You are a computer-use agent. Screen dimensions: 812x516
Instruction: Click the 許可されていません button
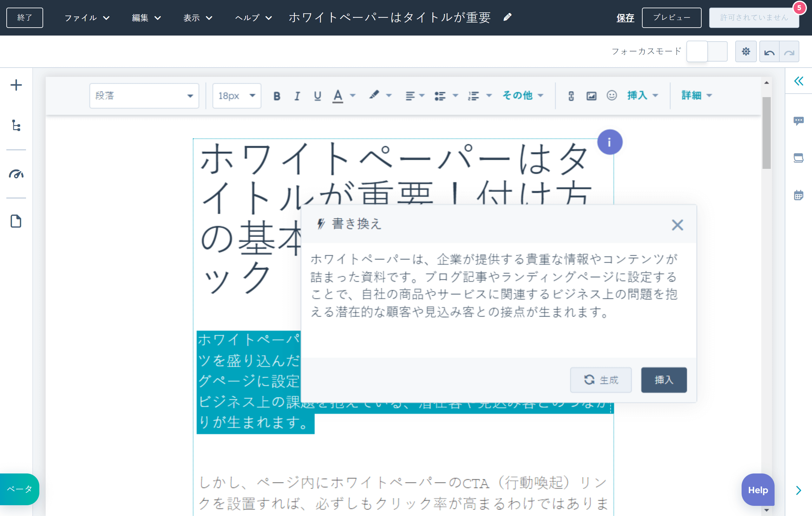754,17
